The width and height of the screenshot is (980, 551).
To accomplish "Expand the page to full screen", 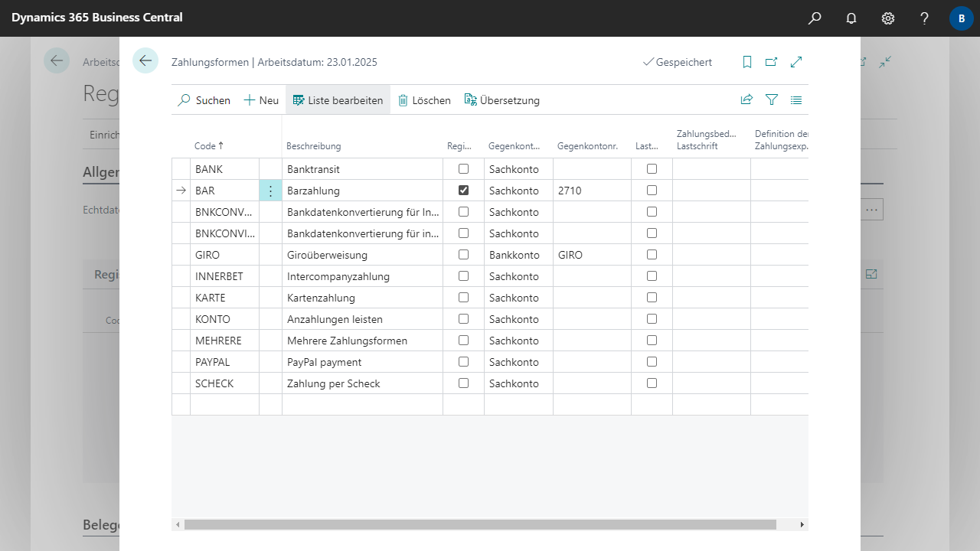I will tap(796, 62).
